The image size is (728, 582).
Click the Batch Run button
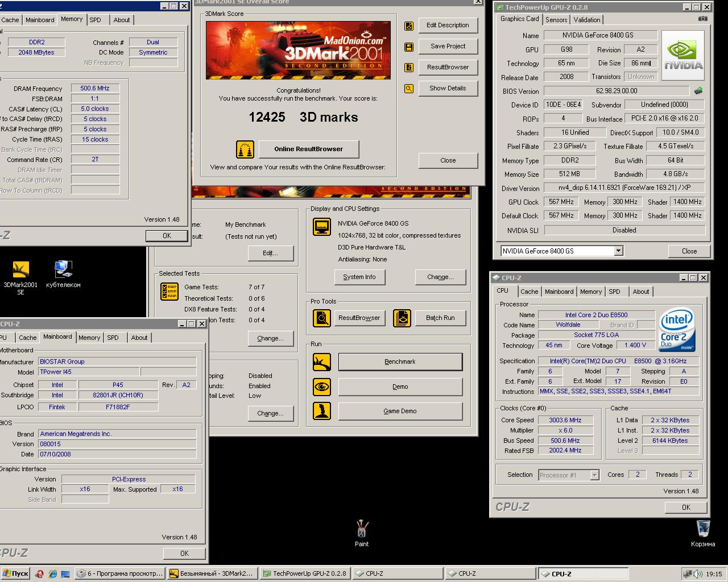click(441, 318)
